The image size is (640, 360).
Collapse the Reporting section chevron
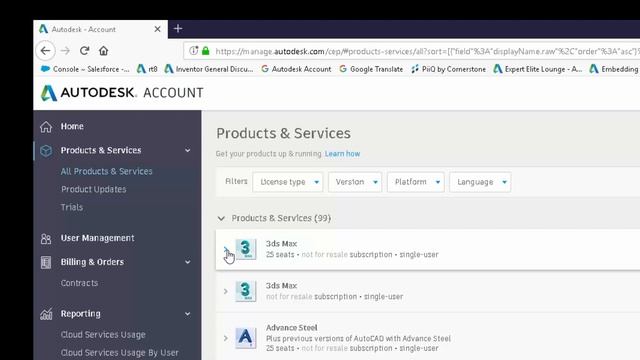(187, 314)
